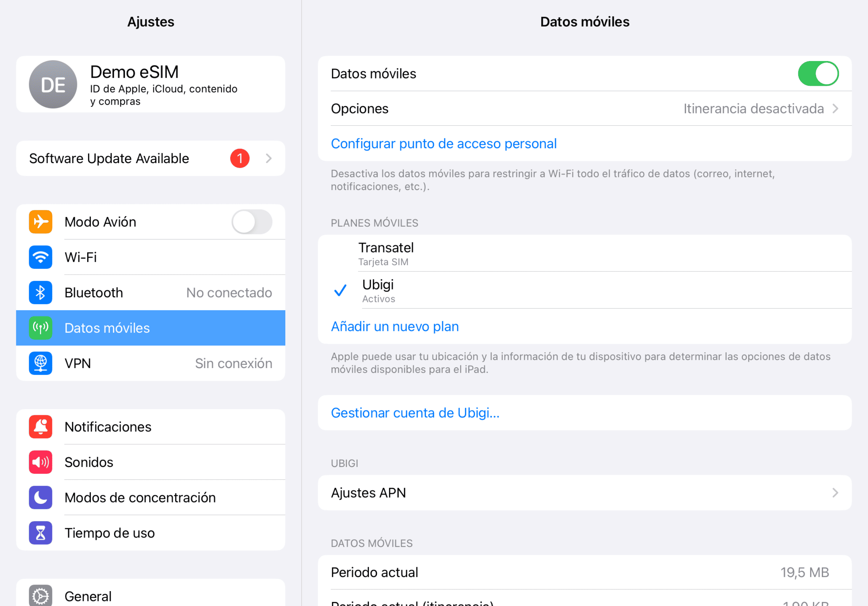The height and width of the screenshot is (606, 868).
Task: Tap the orange Airplane Mode icon
Action: (x=40, y=222)
